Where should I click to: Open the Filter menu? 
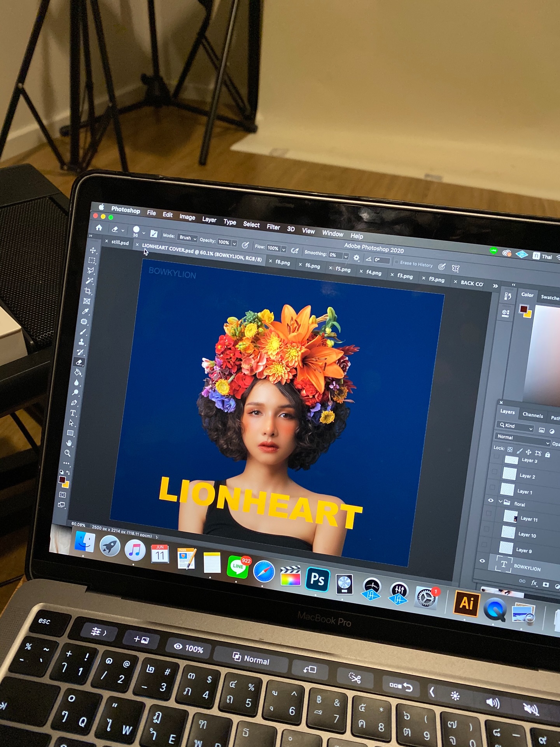(273, 227)
